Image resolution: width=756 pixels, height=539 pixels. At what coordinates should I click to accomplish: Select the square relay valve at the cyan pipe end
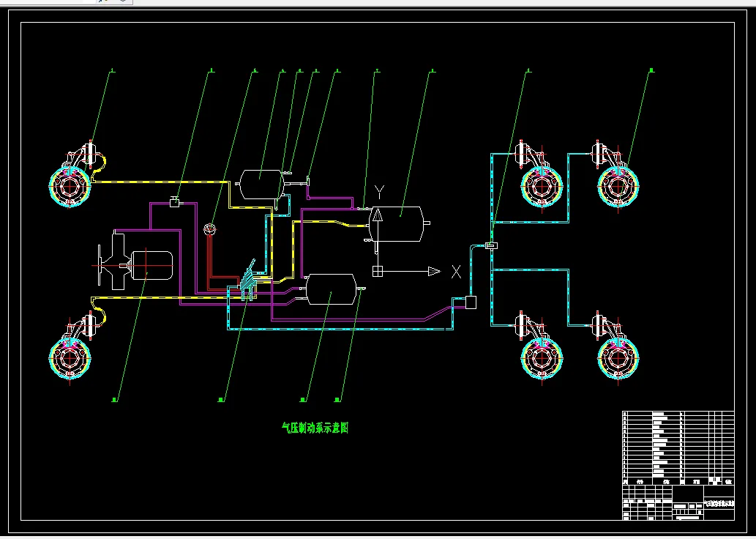tap(471, 302)
